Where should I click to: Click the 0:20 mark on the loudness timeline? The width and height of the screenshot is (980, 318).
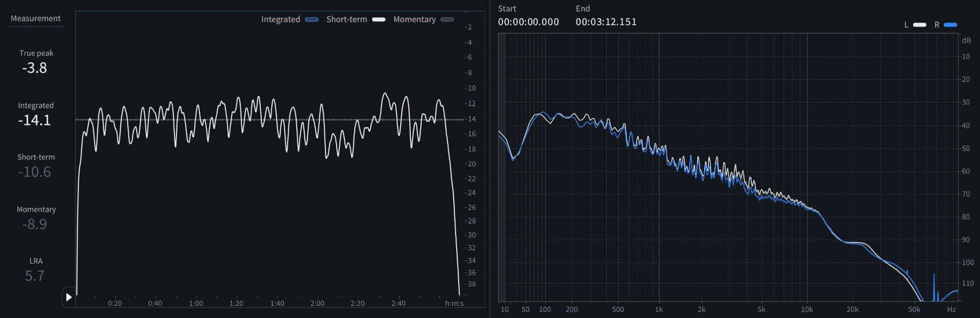point(115,303)
